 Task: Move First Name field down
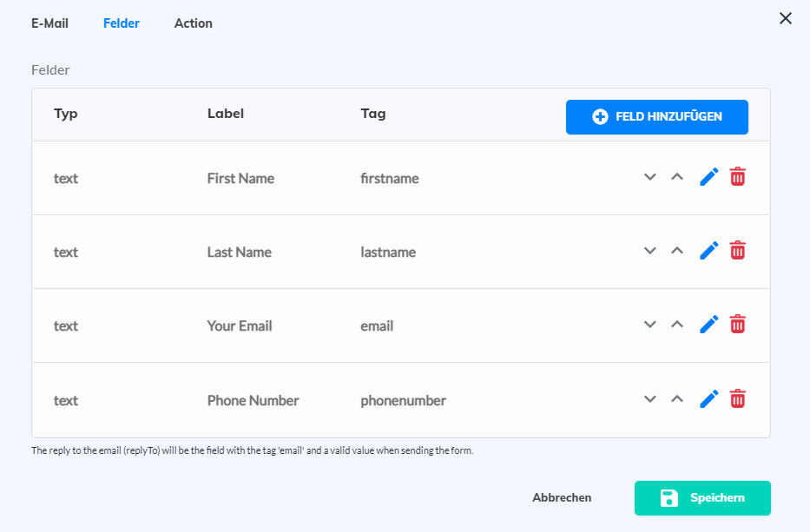[x=649, y=177]
